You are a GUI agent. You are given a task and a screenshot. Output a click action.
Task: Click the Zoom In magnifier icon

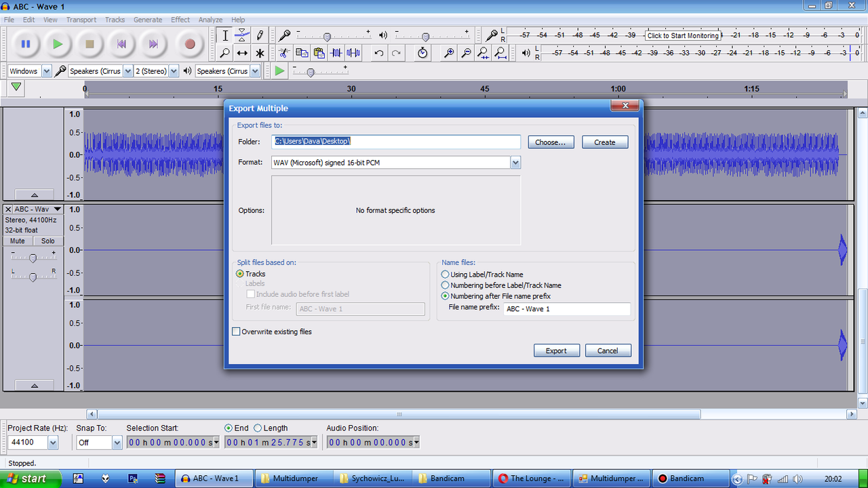tap(448, 53)
